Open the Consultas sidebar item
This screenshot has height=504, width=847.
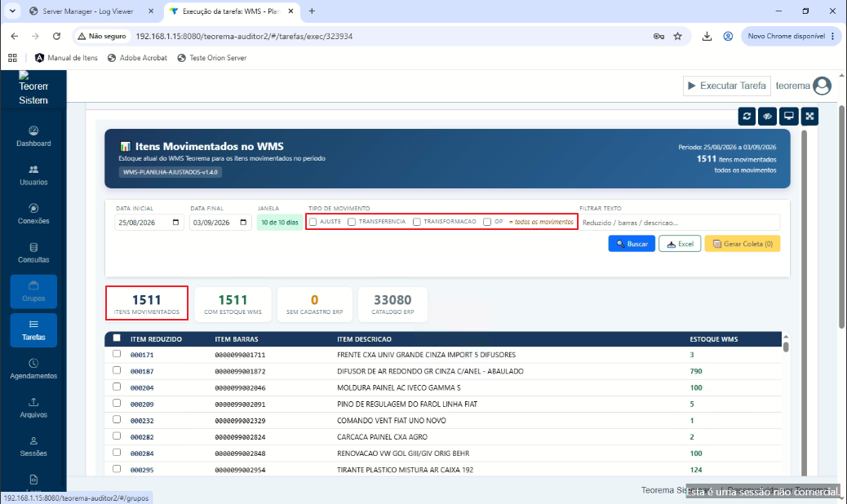[x=33, y=253]
